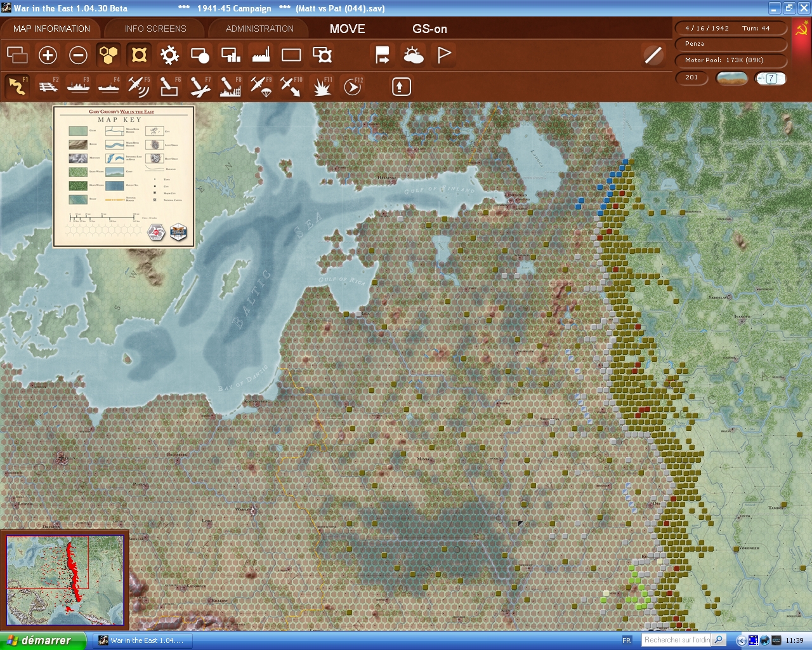
Task: Toggle the hex grid display button
Action: [x=108, y=55]
